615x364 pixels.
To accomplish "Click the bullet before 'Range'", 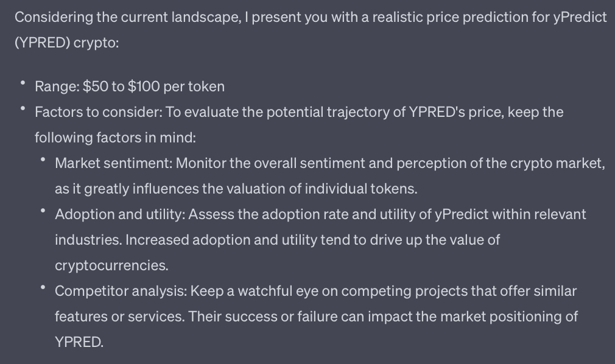I will 23,83.
